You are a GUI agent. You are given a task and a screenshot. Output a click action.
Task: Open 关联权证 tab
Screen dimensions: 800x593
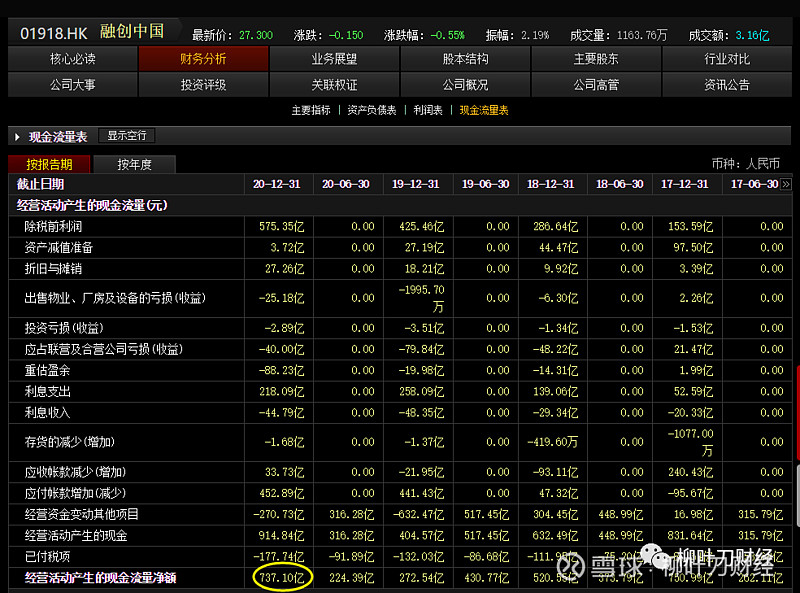pos(334,85)
